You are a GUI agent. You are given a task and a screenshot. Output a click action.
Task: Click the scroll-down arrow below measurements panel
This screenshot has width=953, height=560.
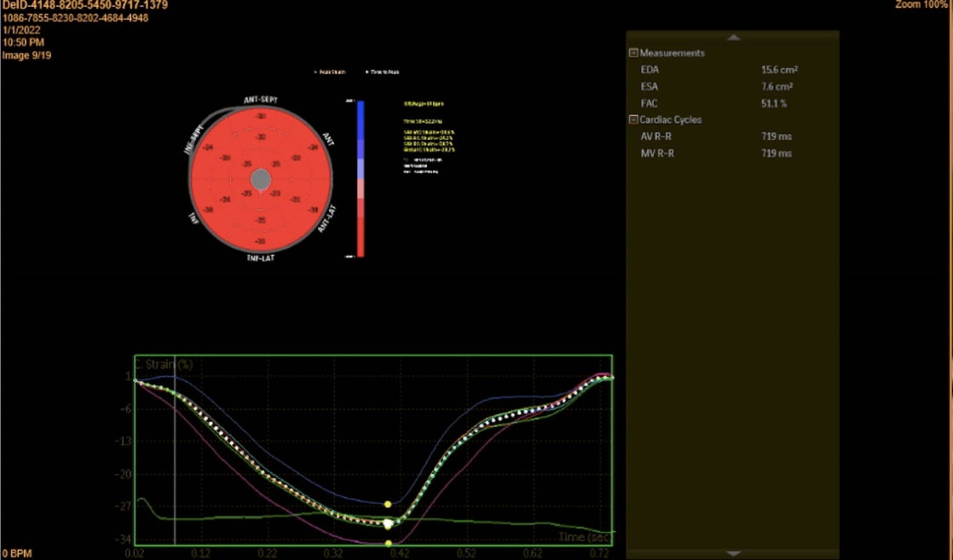click(x=733, y=553)
